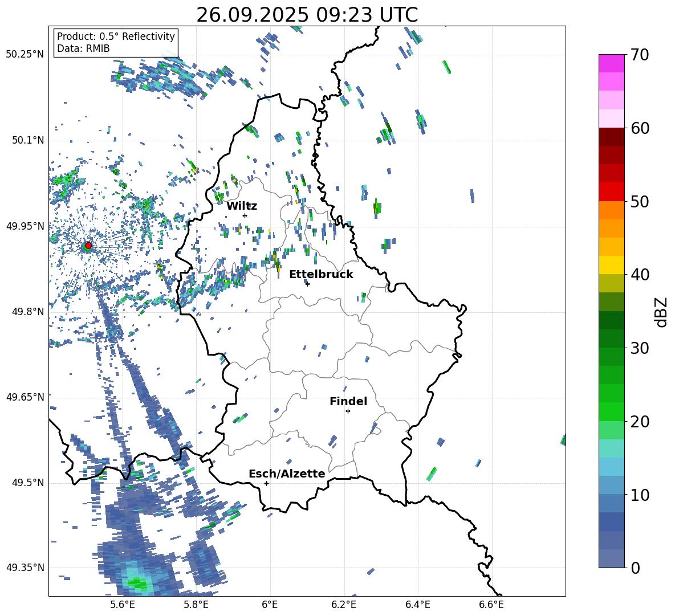Image resolution: width=675 pixels, height=616 pixels.
Task: Click the 50.1°N latitude label
Action: (x=27, y=141)
